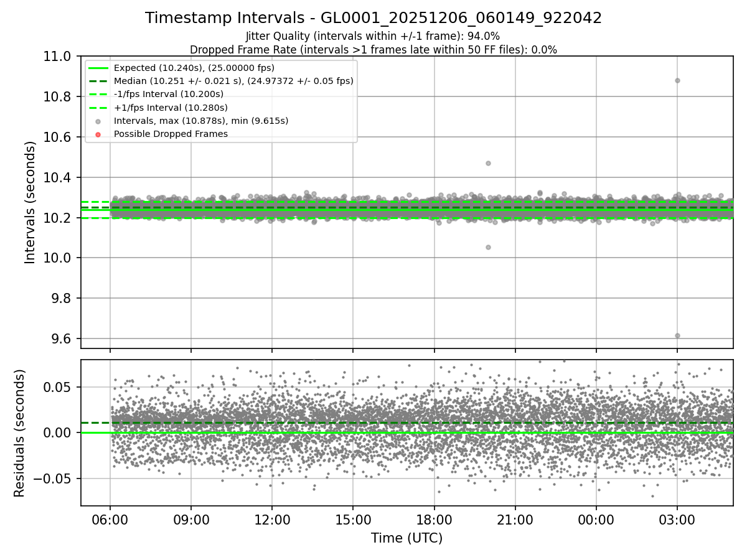The width and height of the screenshot is (747, 560).
Task: Click the Residuals (seconds) axis label
Action: tap(19, 433)
